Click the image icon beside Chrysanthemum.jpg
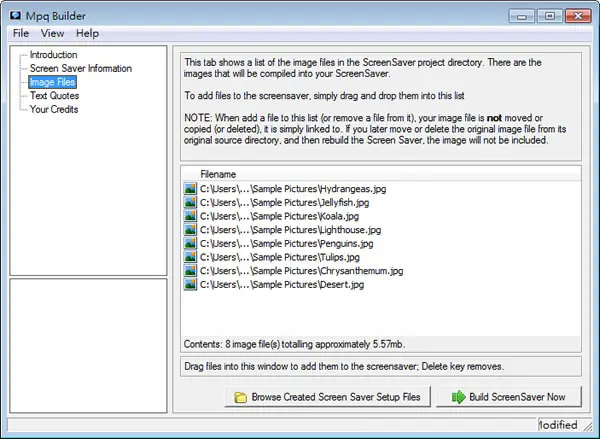The image size is (600, 439). [190, 271]
